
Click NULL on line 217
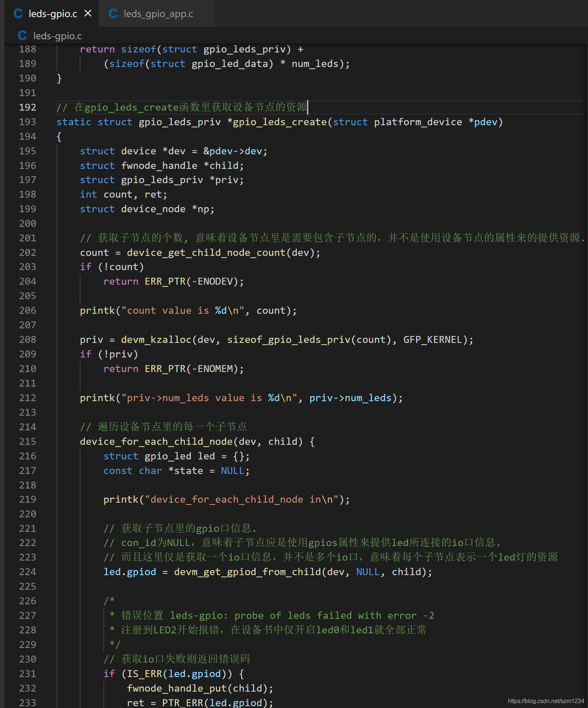point(232,470)
